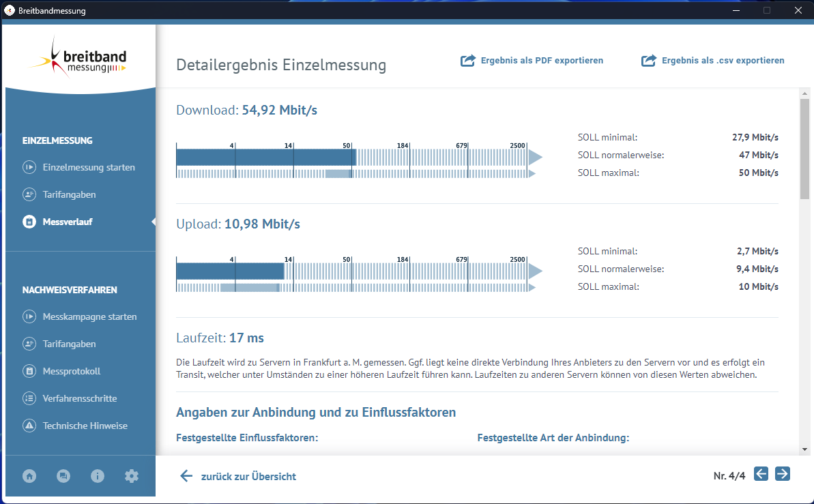Click the Nr. 4/4 counter text

coord(729,476)
